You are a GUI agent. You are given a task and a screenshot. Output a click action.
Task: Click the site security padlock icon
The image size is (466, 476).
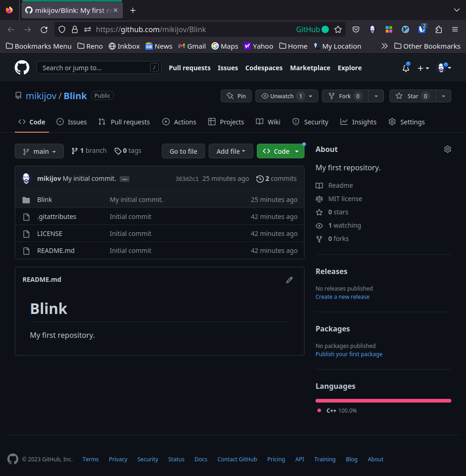tap(75, 29)
